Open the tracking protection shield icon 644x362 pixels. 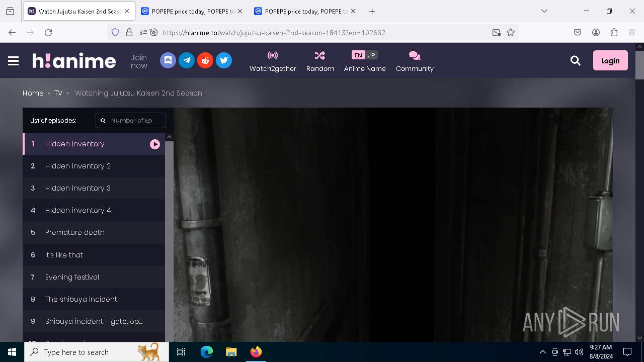click(115, 32)
